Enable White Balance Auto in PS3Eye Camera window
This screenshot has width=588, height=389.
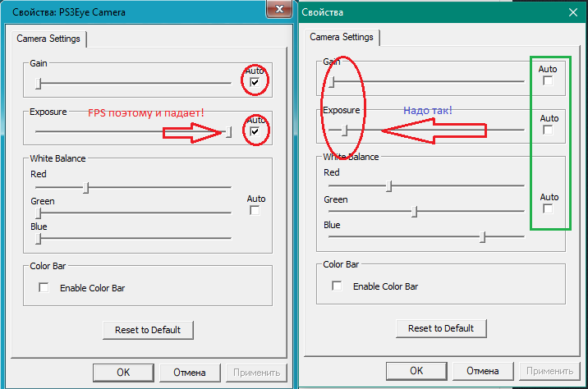click(255, 210)
